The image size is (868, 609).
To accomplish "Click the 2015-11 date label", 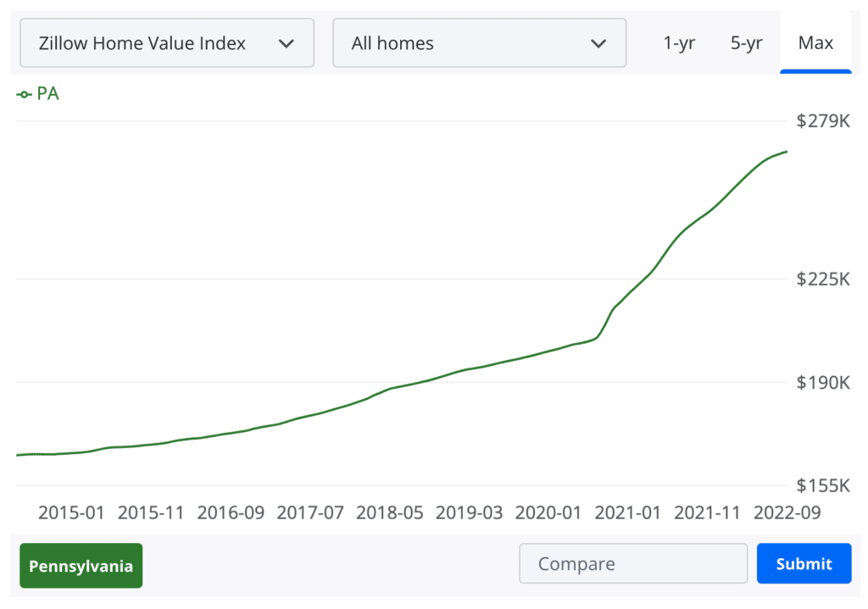I will (x=151, y=512).
